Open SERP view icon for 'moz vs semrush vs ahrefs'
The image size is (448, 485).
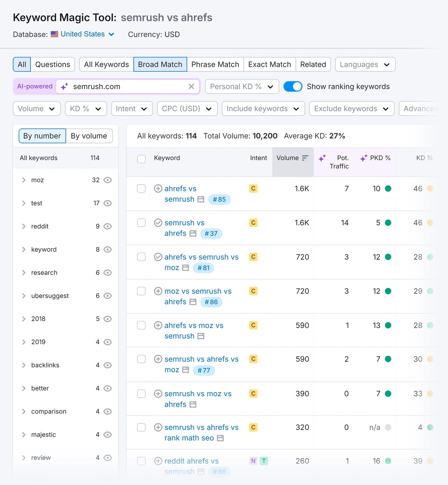(193, 302)
